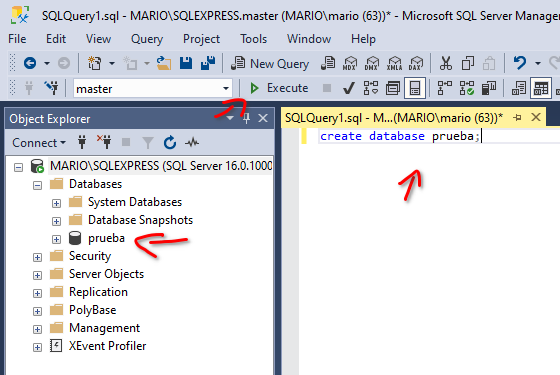The image size is (560, 375).
Task: Close the SQLQuery1.sql tab
Action: pyautogui.click(x=536, y=117)
